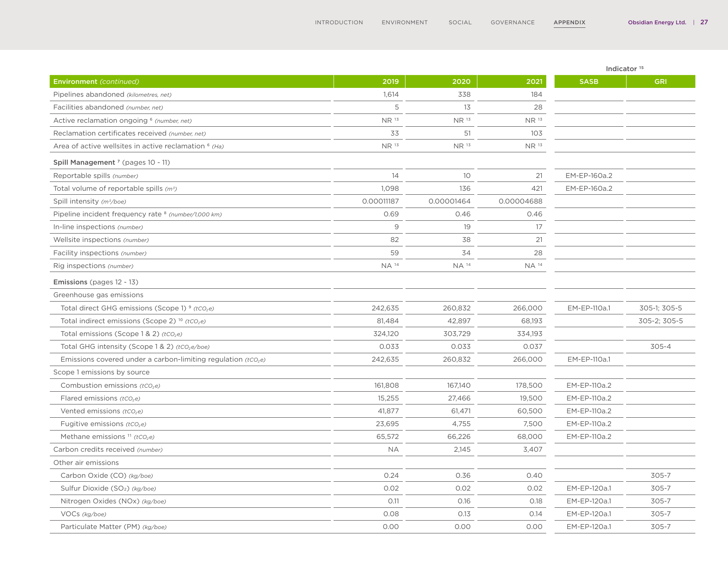This screenshot has width=728, height=563.
Task: Select 'Scope 1 emissions by source' subheading
Action: pyautogui.click(x=101, y=372)
